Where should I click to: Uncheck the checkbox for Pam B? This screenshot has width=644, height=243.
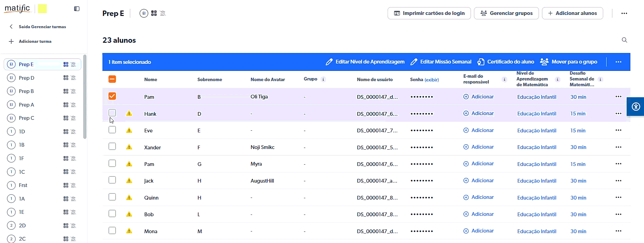(112, 96)
